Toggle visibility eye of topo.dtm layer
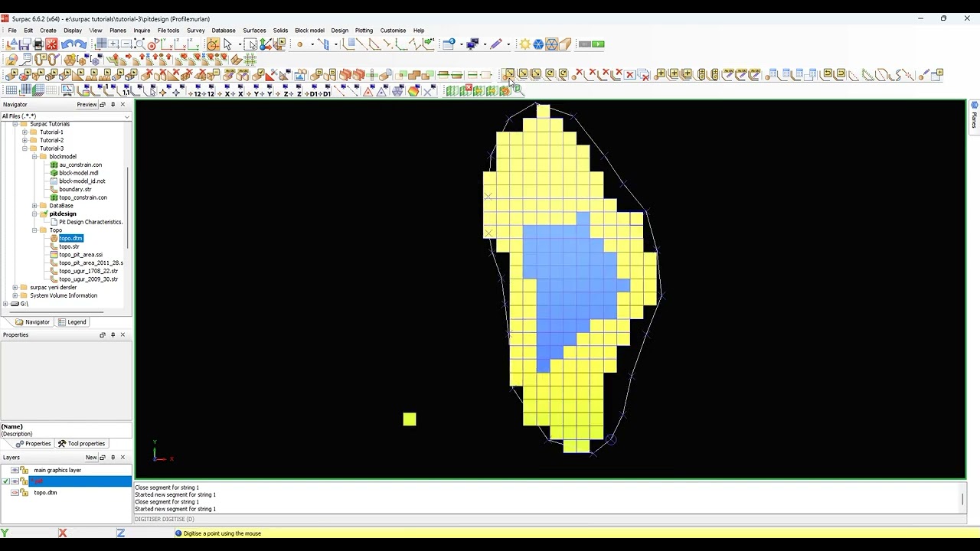 [x=15, y=492]
